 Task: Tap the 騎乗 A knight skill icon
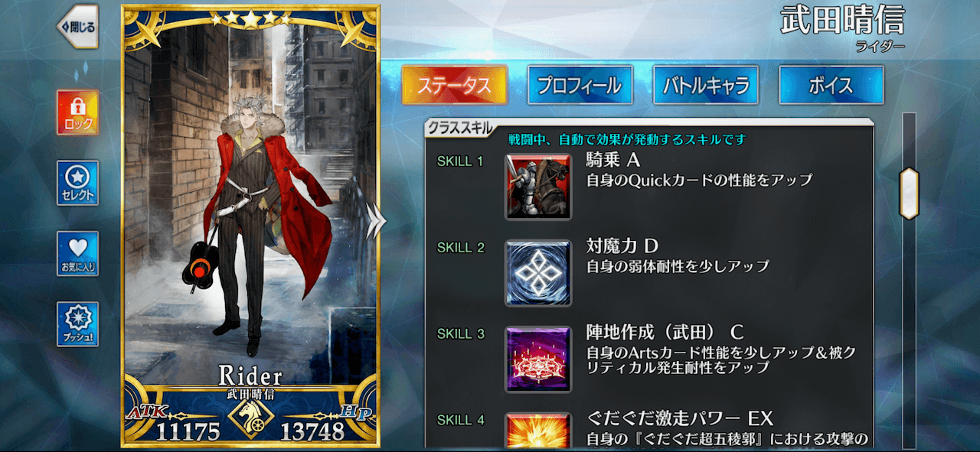[538, 187]
